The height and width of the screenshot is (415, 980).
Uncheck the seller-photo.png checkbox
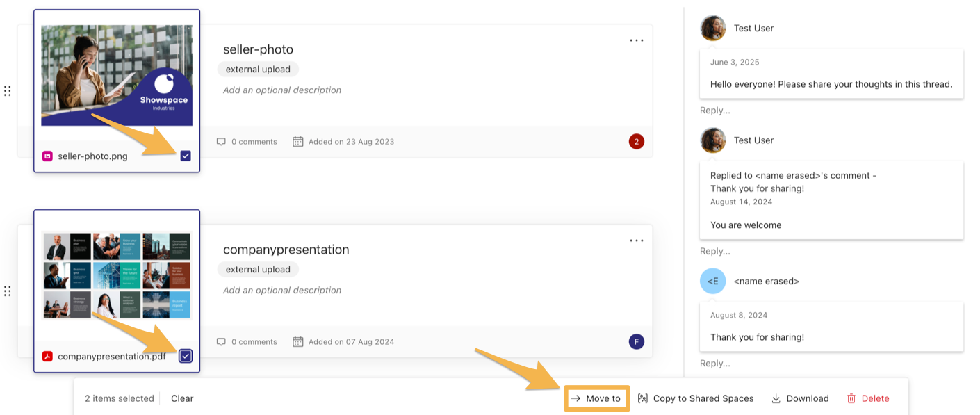click(x=186, y=156)
